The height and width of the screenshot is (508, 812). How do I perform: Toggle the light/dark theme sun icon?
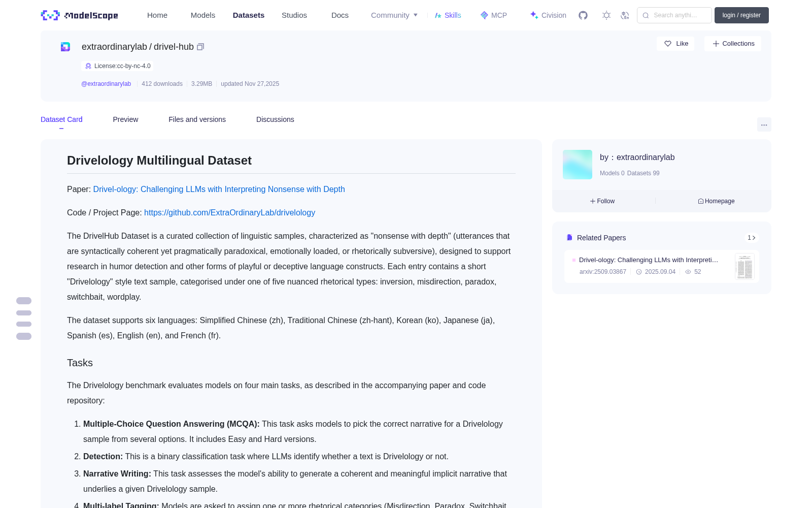pos(606,15)
